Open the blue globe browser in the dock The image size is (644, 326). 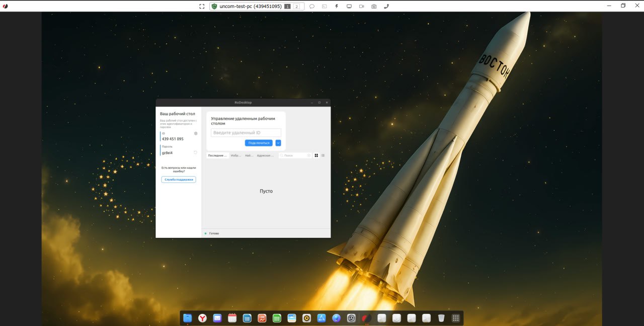pos(337,318)
